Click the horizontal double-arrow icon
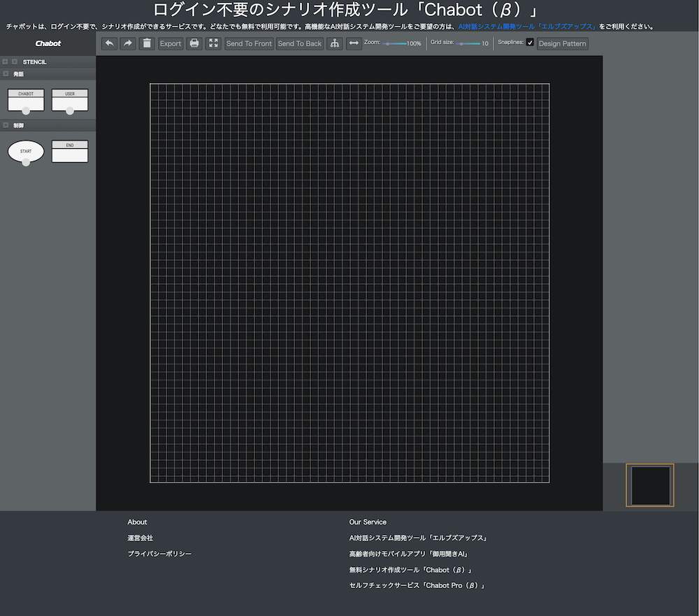 click(x=354, y=43)
